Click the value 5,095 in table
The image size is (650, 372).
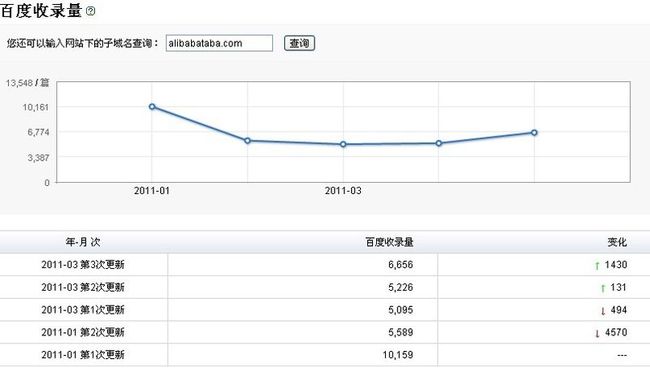(400, 310)
